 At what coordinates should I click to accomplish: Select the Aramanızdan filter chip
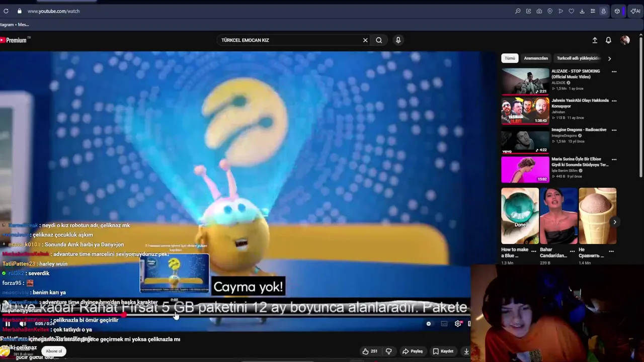(536, 58)
